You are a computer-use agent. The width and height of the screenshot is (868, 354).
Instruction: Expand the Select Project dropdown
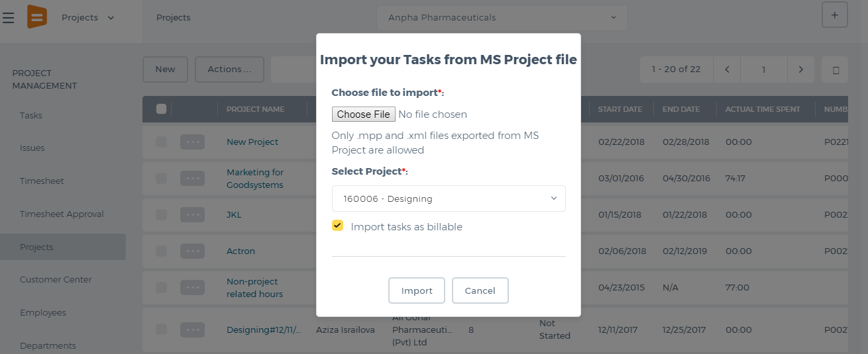pyautogui.click(x=449, y=199)
